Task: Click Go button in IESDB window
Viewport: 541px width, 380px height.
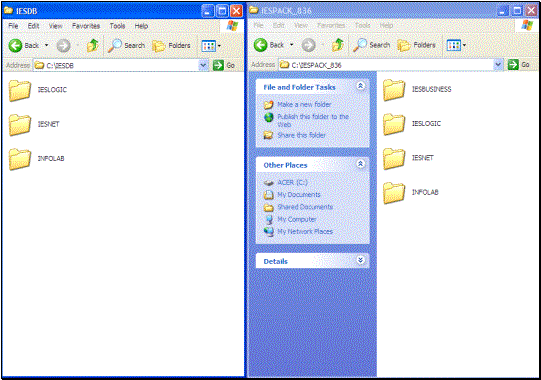Action: tap(224, 65)
